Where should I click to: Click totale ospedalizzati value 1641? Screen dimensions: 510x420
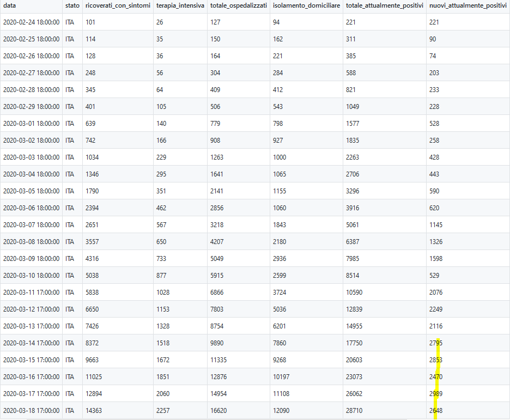(217, 174)
